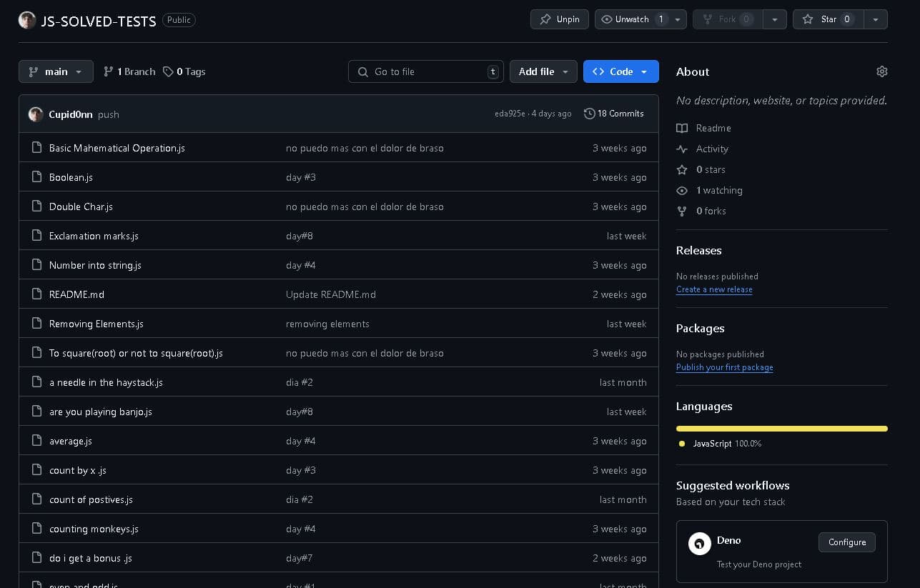The image size is (920, 588).
Task: Open the Readme link in About
Action: (713, 128)
